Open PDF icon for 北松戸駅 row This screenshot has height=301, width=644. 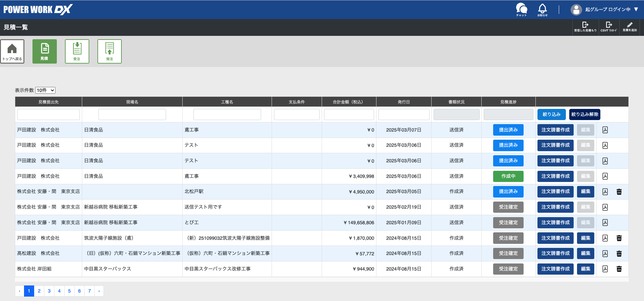pyautogui.click(x=605, y=192)
